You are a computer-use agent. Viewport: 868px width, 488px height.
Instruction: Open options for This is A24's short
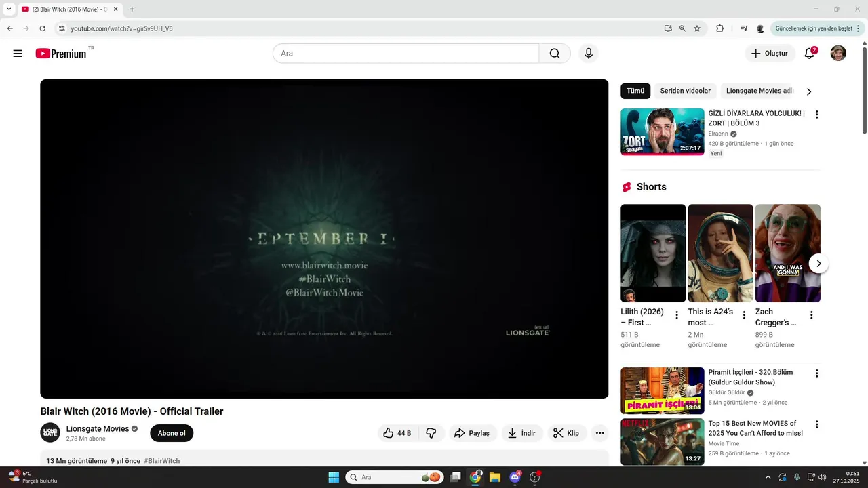point(744,315)
